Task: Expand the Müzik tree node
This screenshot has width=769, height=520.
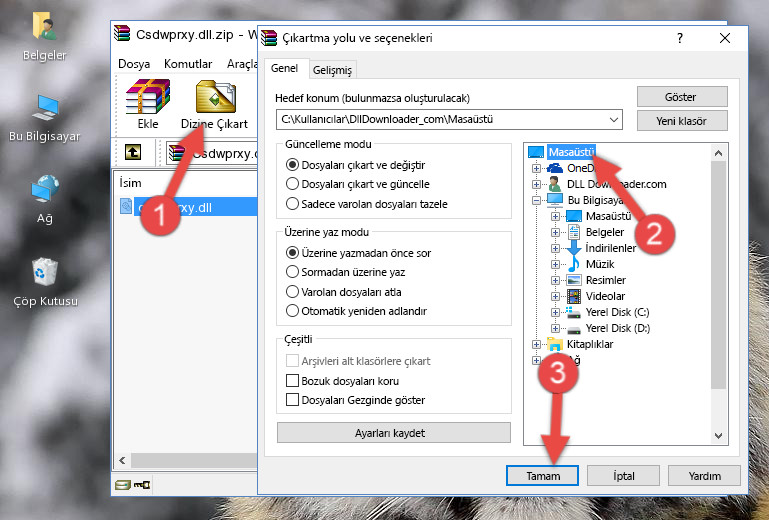Action: [x=555, y=264]
